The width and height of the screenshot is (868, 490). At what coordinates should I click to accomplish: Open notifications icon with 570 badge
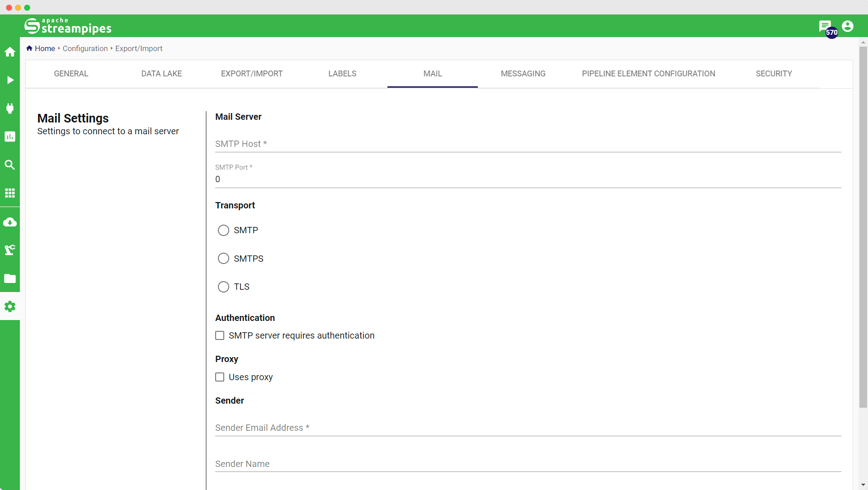click(826, 27)
